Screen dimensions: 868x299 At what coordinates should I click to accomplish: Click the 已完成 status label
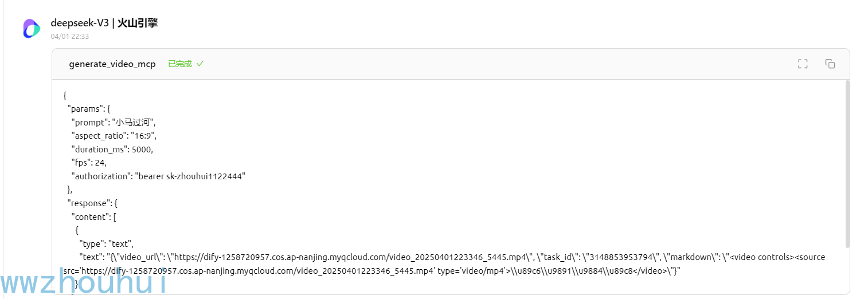pos(180,64)
